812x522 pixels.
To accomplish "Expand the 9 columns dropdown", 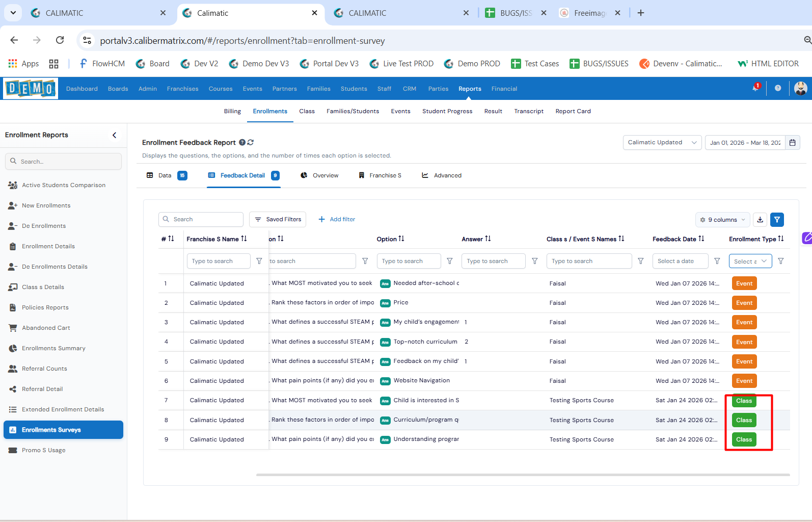I will pos(722,220).
